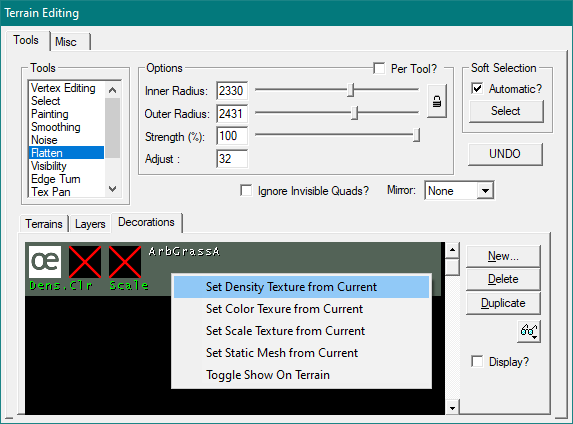
Task: Click the tools list scroll down arrow
Action: pos(113,189)
